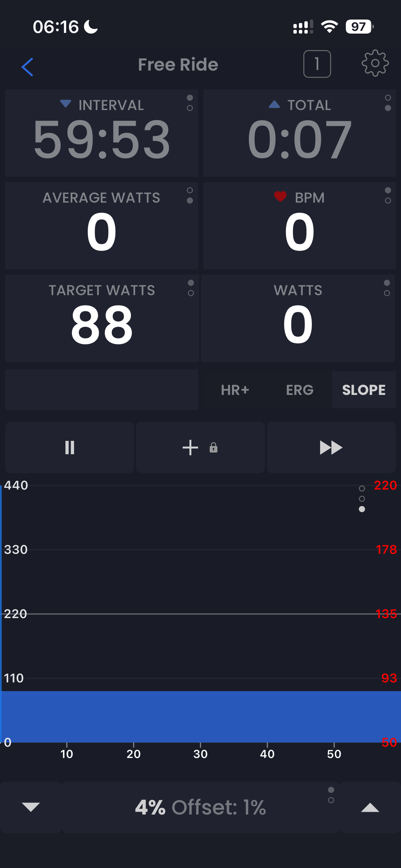Open settings via the gear icon
Screen dimensions: 401x868
pyautogui.click(x=375, y=63)
